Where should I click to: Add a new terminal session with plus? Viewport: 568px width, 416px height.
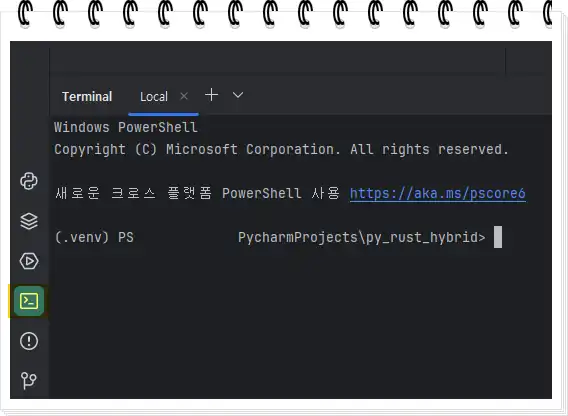pos(212,95)
